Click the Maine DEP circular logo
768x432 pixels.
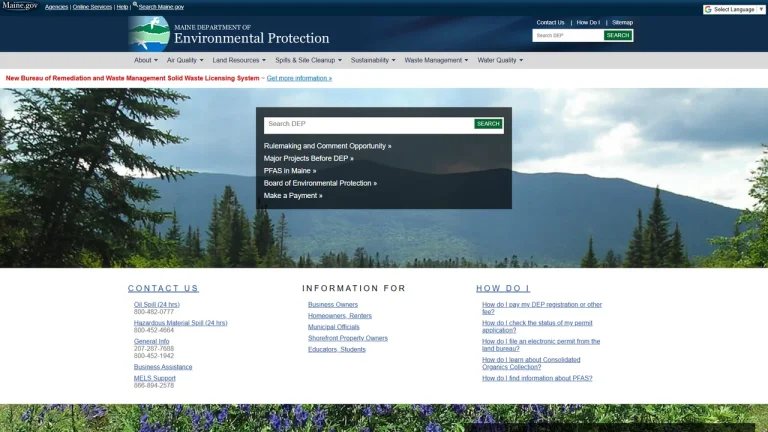point(149,34)
